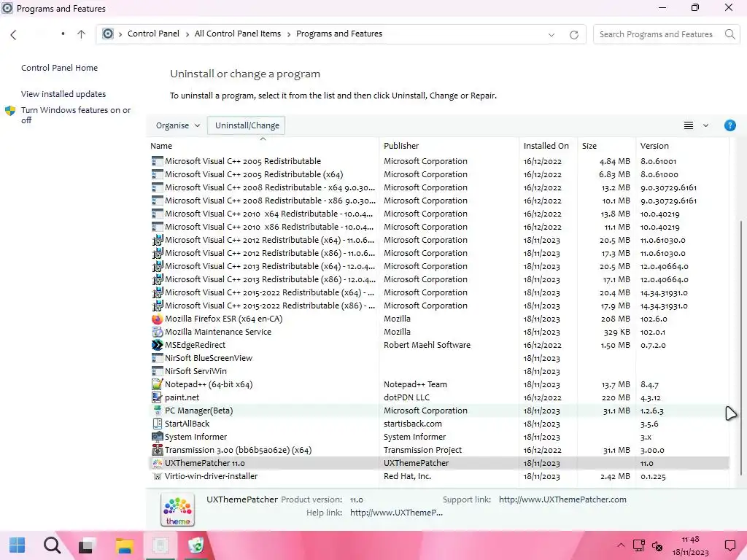Viewport: 747px width, 560px height.
Task: Select Visual C++ 2015-2022 Redistributable (x64) row
Action: 439,292
